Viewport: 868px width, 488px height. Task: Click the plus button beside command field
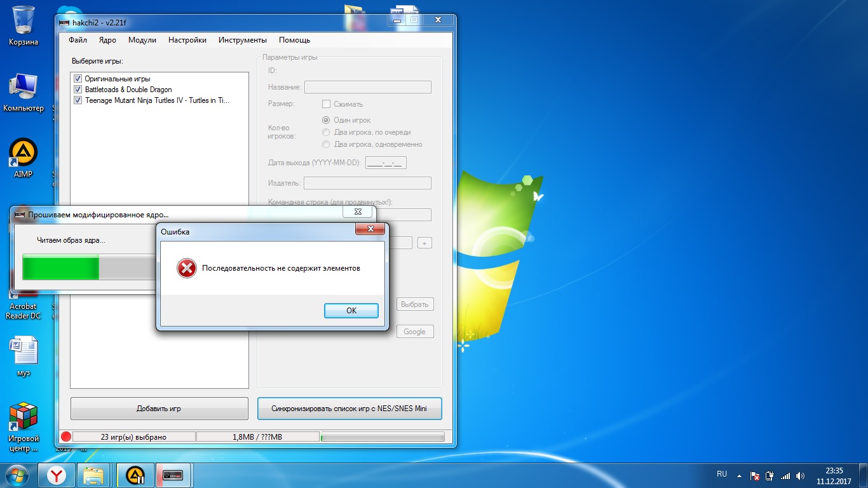424,243
